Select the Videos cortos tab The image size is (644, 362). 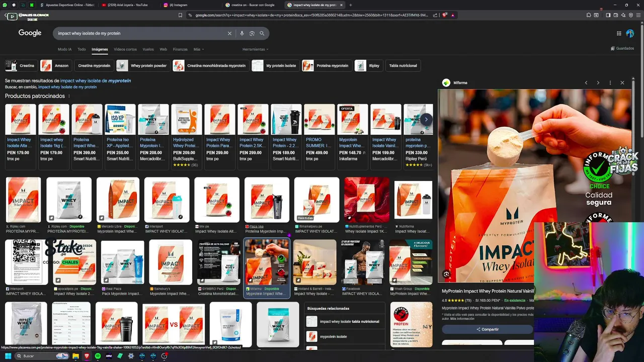pyautogui.click(x=125, y=49)
